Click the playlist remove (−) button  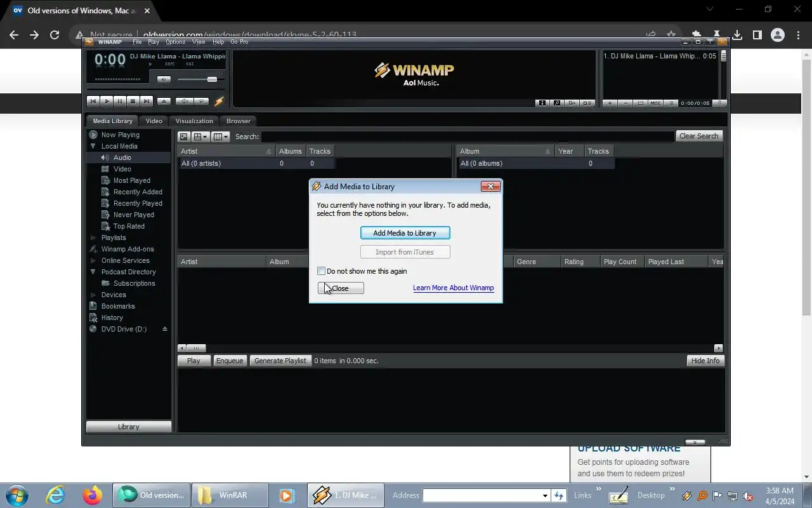click(625, 103)
